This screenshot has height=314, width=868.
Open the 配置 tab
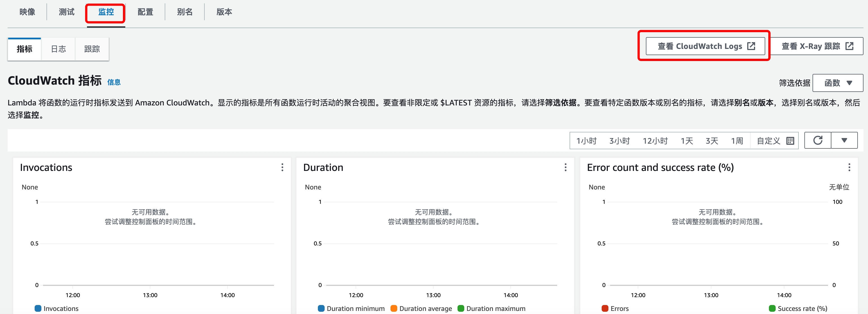coord(145,12)
